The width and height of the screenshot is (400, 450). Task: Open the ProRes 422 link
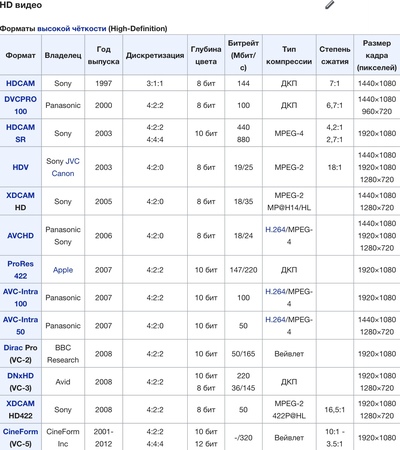20,270
